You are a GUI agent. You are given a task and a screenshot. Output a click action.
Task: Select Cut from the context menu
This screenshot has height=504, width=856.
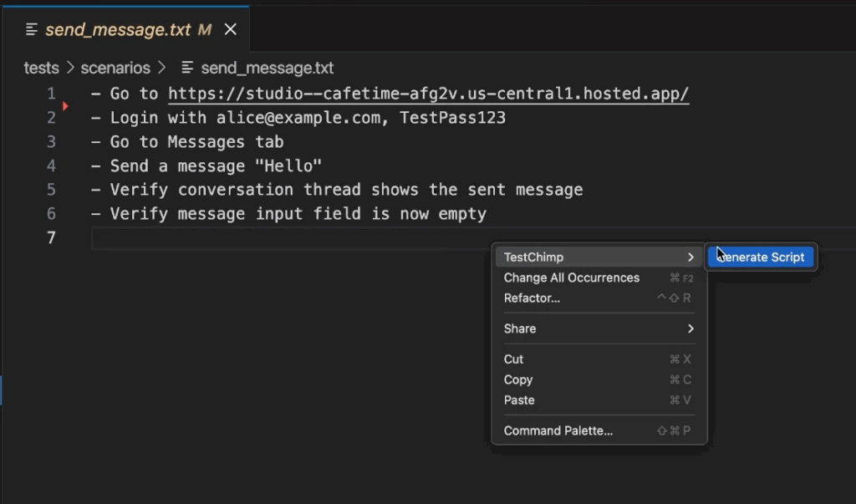(x=513, y=359)
